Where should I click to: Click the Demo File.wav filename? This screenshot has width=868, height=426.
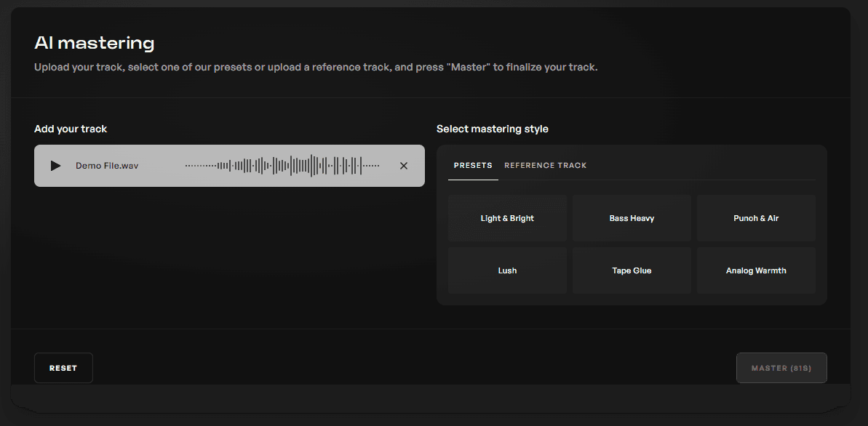tap(107, 166)
